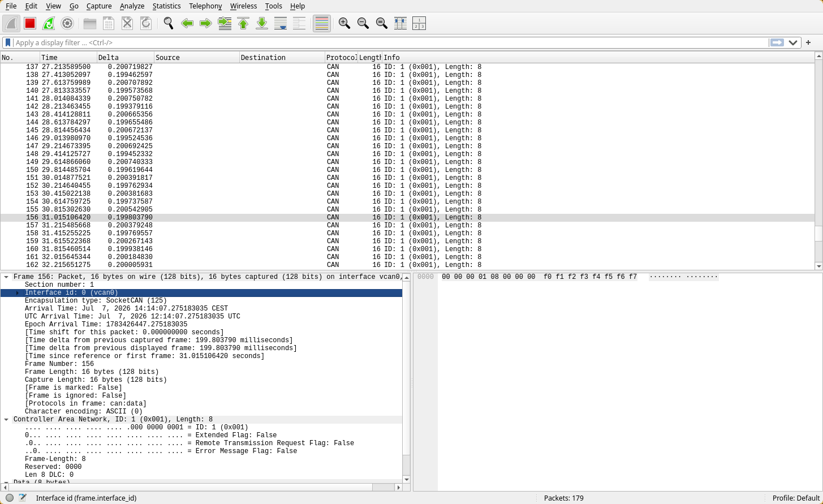This screenshot has height=504, width=823.
Task: Click hex bytes f0 f1 f2 f3
Action: click(x=568, y=277)
